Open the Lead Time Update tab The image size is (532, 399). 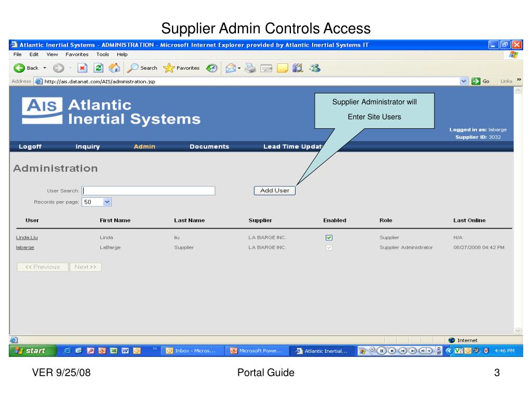[293, 147]
